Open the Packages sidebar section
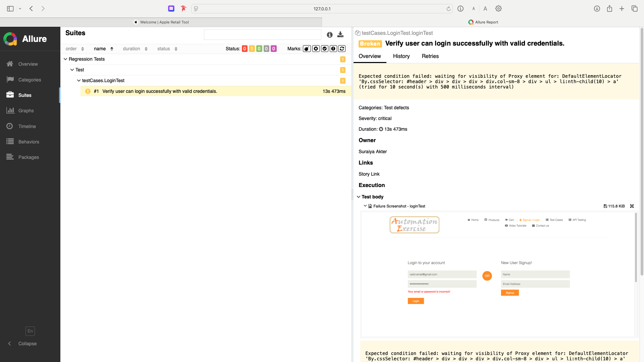644x362 pixels. pyautogui.click(x=29, y=157)
